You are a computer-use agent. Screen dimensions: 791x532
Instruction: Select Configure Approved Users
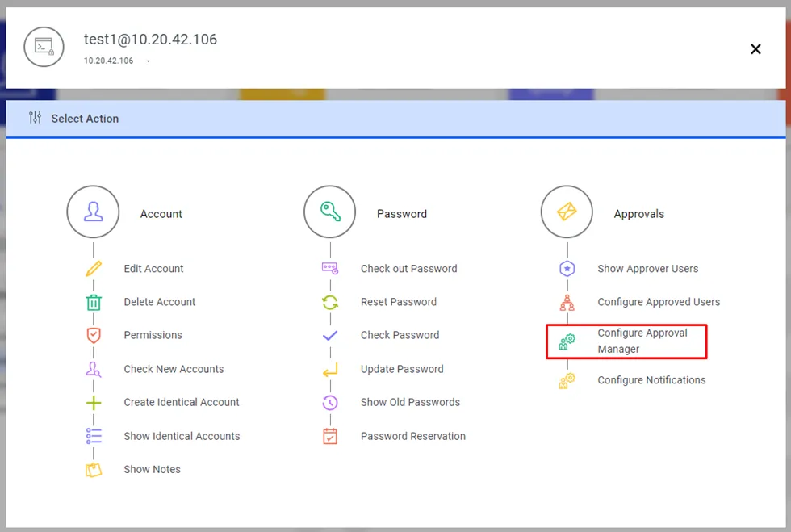[x=659, y=302]
